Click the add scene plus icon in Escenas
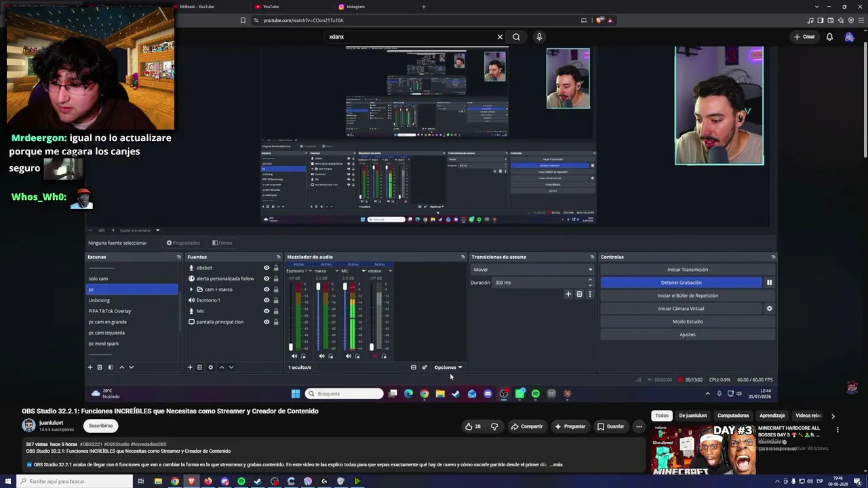Viewport: 868px width, 488px height. 90,367
